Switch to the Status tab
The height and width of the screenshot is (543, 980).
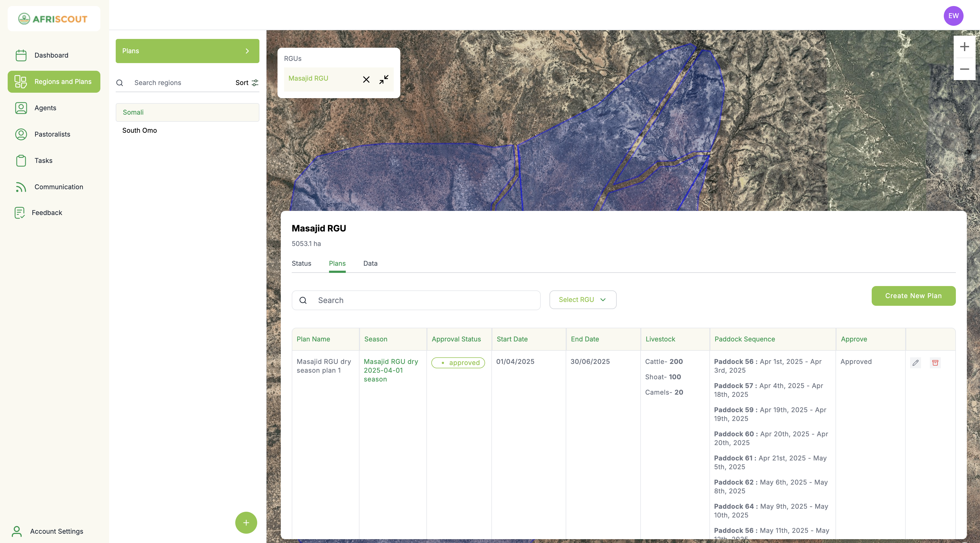[x=301, y=263]
